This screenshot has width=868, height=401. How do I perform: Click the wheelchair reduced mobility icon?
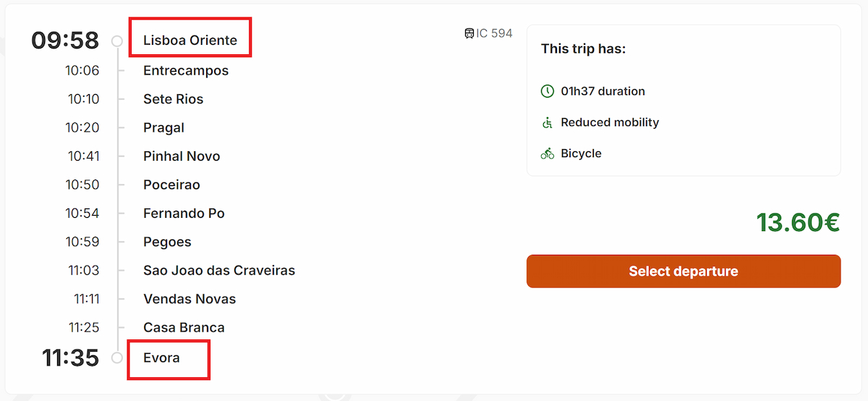(548, 122)
